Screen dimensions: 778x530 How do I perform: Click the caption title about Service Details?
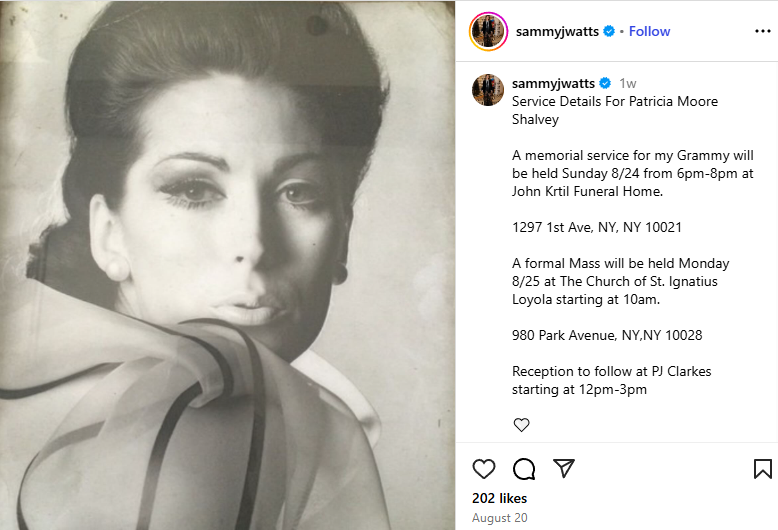click(x=615, y=110)
